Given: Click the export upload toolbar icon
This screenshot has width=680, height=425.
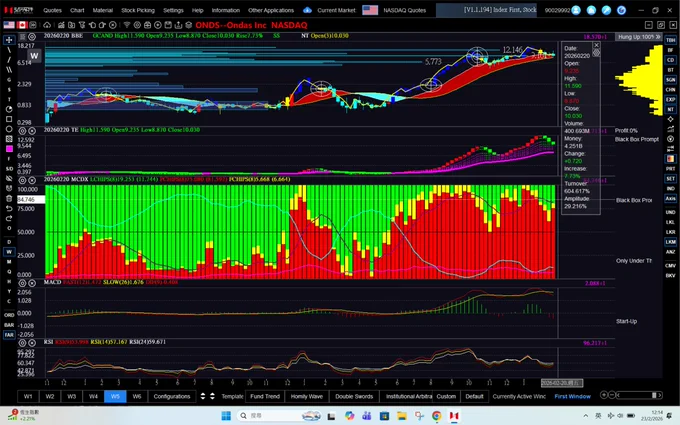Looking at the screenshot, I should click(x=178, y=25).
